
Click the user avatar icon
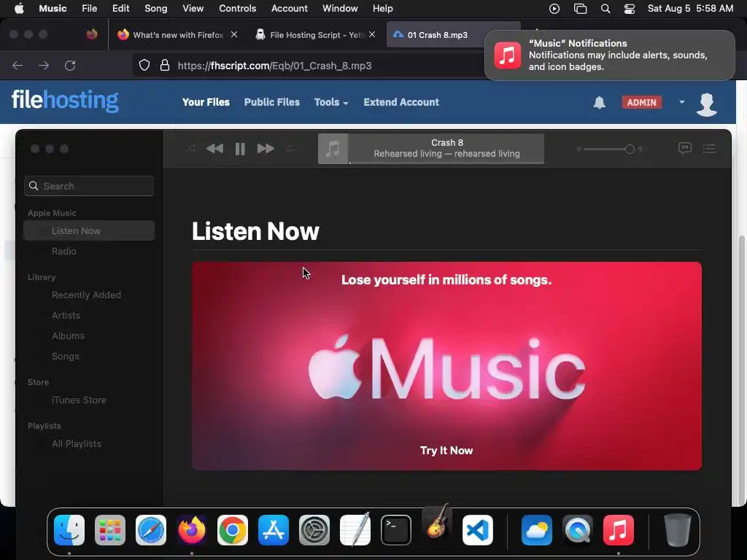coord(706,104)
